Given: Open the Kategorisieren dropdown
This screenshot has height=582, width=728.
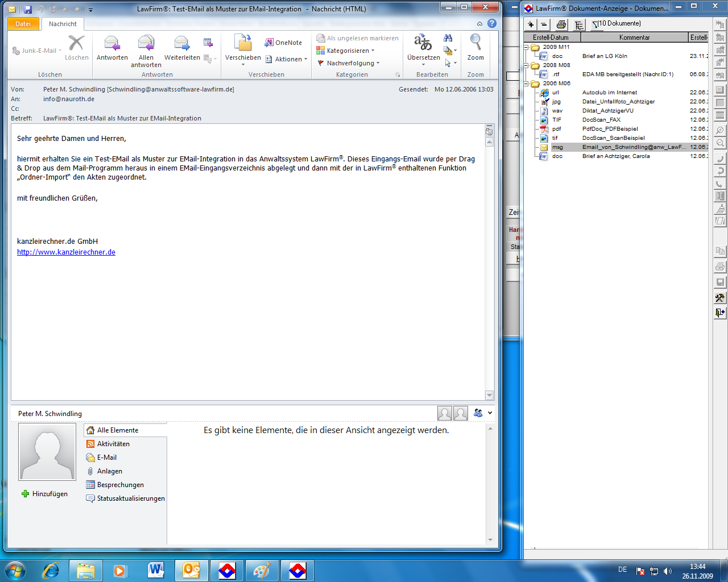Looking at the screenshot, I should [347, 51].
